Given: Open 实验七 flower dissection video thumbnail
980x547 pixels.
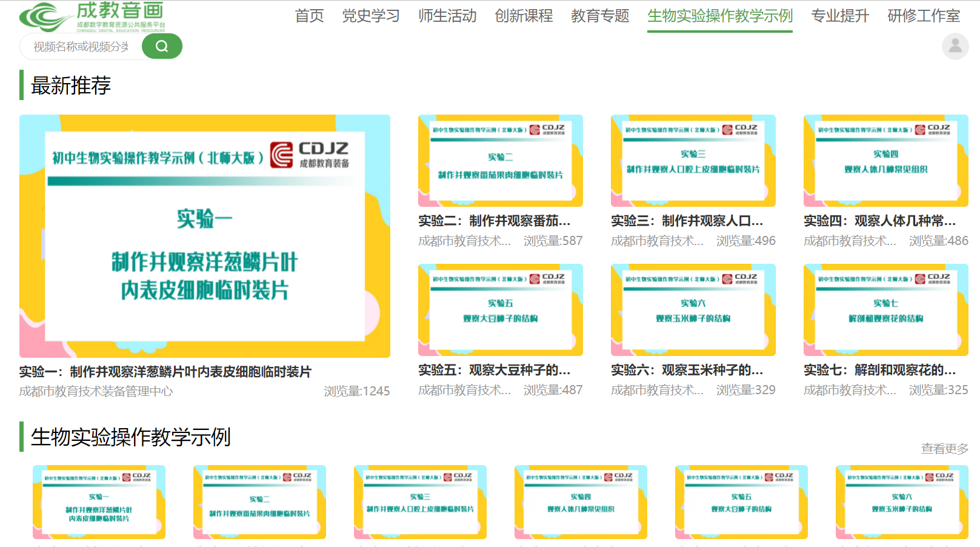Looking at the screenshot, I should click(x=885, y=309).
